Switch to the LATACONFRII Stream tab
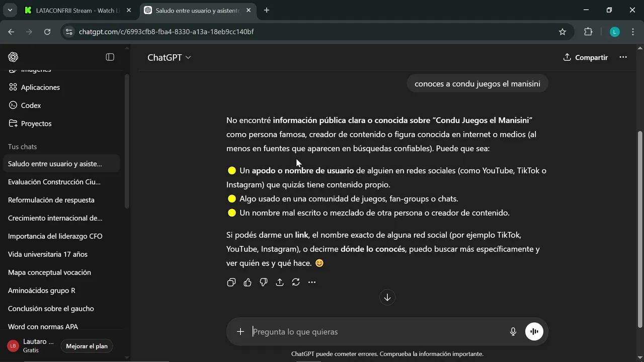 coord(78,10)
